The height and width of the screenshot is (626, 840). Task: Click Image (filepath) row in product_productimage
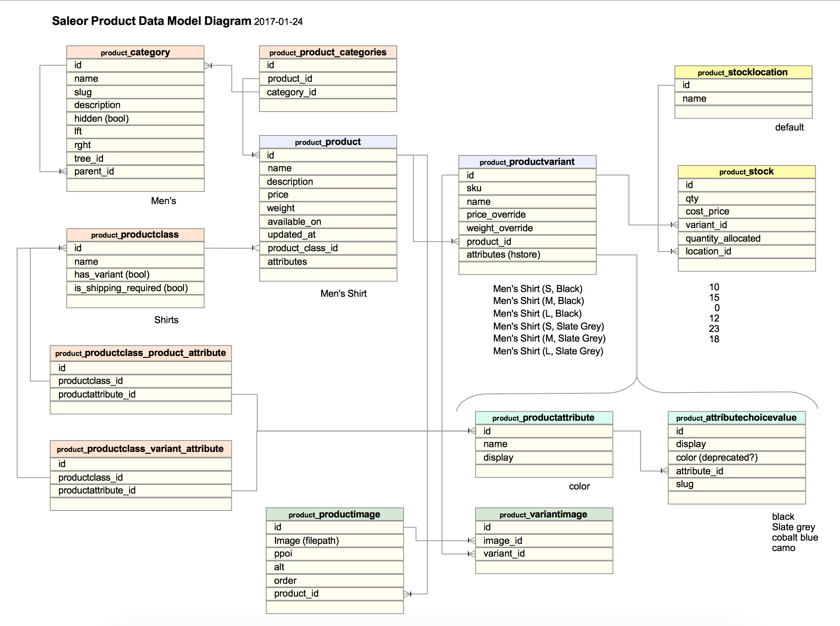[x=334, y=541]
